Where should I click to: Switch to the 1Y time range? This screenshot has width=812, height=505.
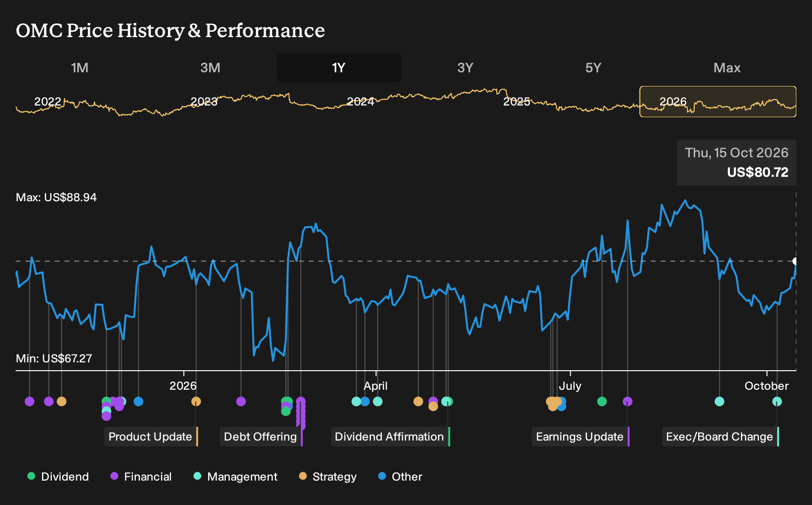[339, 67]
